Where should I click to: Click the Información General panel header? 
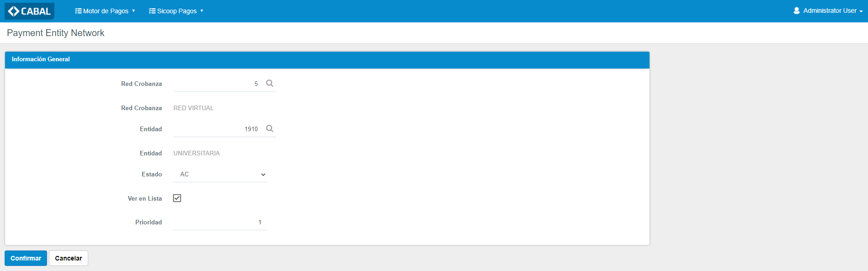point(327,59)
